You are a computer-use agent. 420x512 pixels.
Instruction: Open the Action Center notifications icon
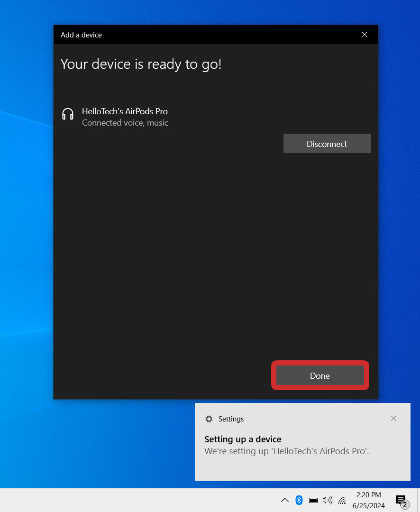401,500
